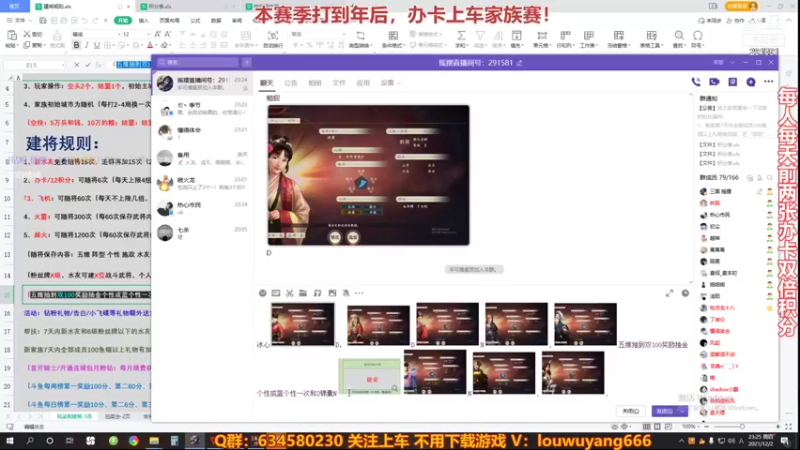
Task: Open the 备用 conversation in chat list
Action: pos(203,158)
